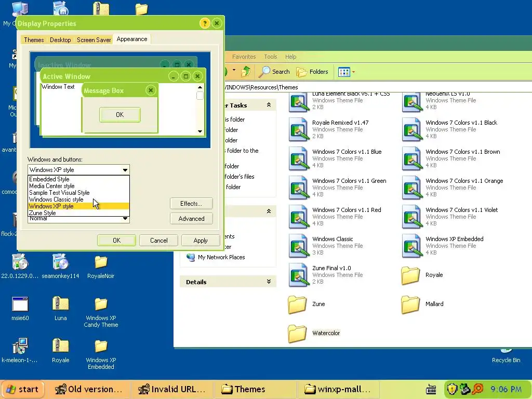Screen dimensions: 532x399
Task: Choose Media Center style option
Action: click(x=78, y=186)
